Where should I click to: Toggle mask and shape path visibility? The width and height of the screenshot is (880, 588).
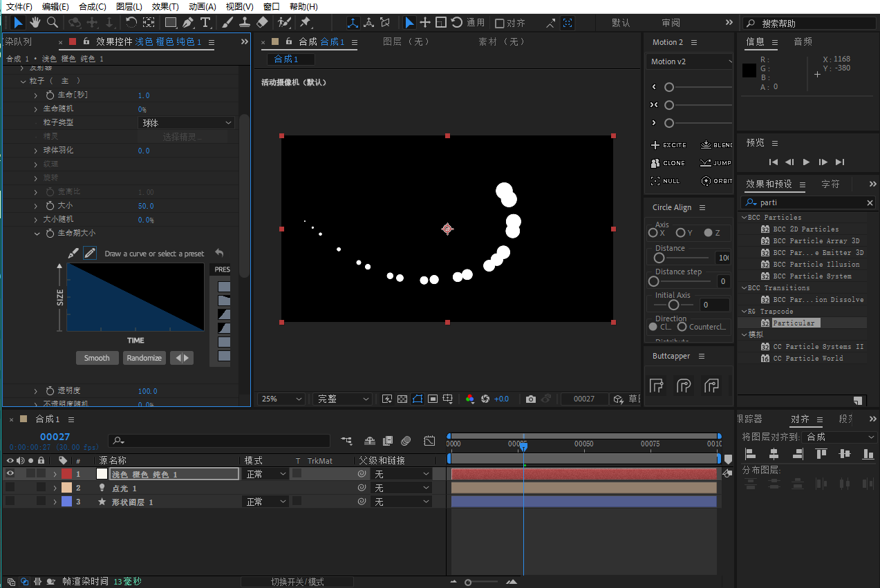tap(417, 399)
